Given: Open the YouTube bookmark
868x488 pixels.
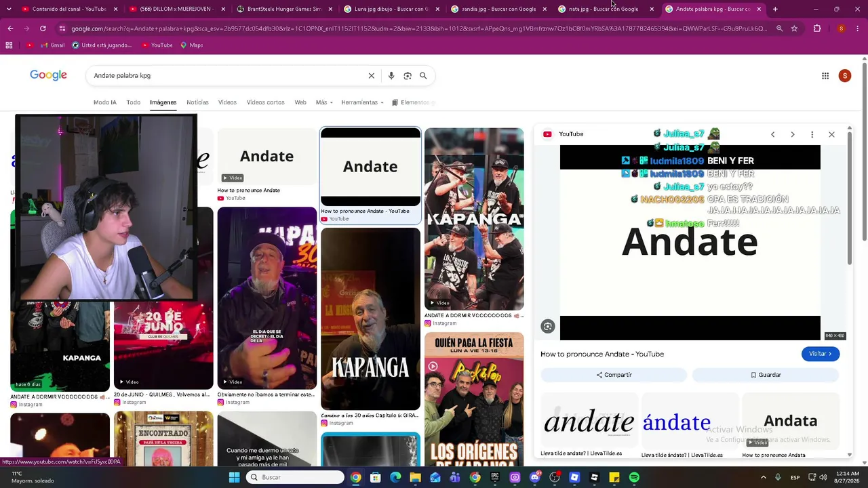Looking at the screenshot, I should coord(157,45).
